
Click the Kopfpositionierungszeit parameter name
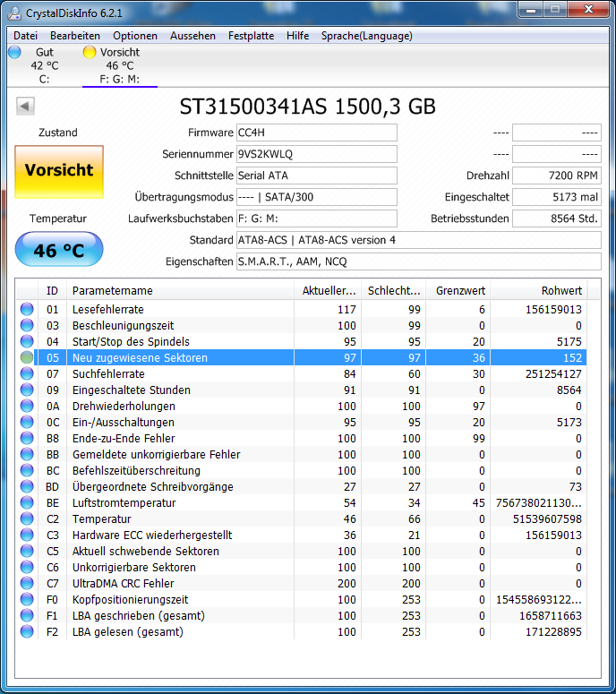click(130, 600)
